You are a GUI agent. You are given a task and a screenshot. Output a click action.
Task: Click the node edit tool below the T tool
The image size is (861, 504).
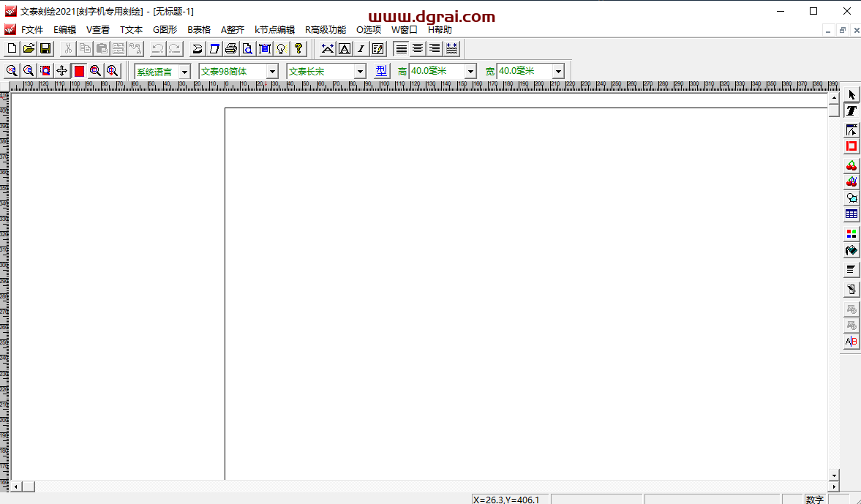[851, 130]
